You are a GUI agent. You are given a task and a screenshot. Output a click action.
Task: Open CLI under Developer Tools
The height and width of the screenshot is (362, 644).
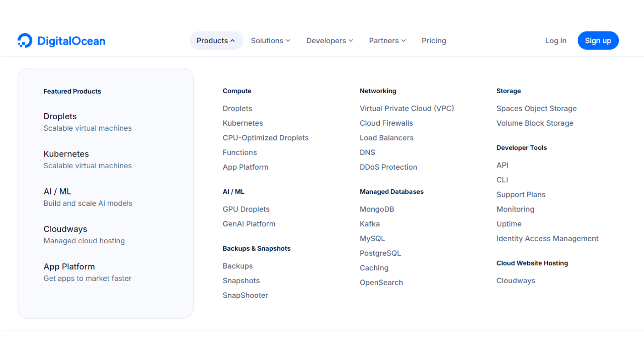[x=502, y=180]
